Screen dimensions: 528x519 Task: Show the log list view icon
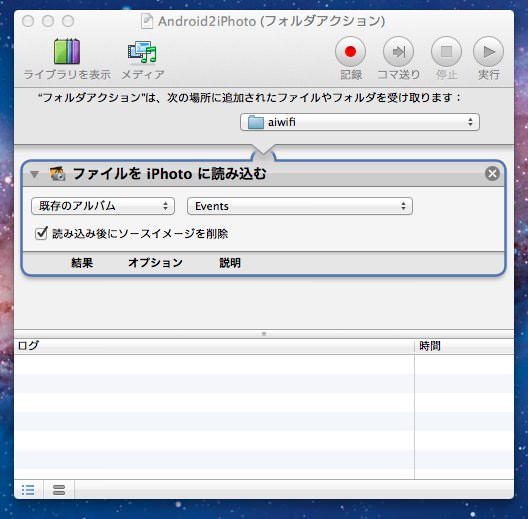[28, 490]
